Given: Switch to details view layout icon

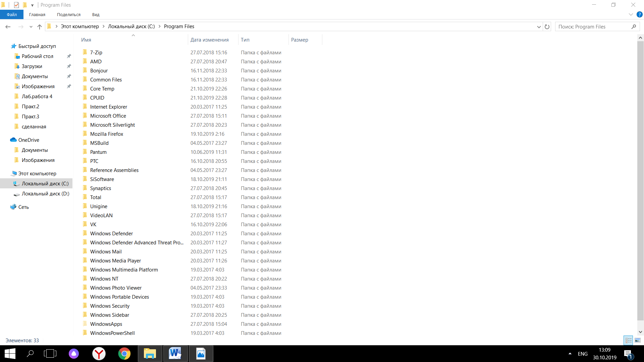Looking at the screenshot, I should pos(628,340).
